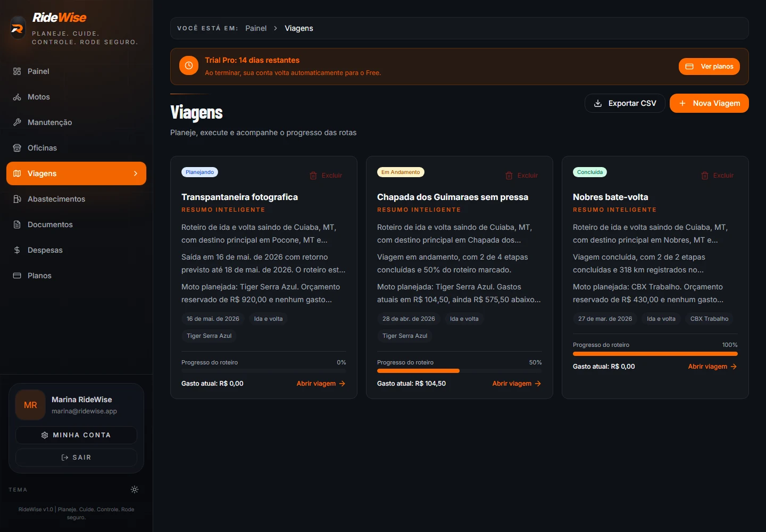Click the Despesas dollar icon
Viewport: 766px width, 532px height.
pos(17,250)
